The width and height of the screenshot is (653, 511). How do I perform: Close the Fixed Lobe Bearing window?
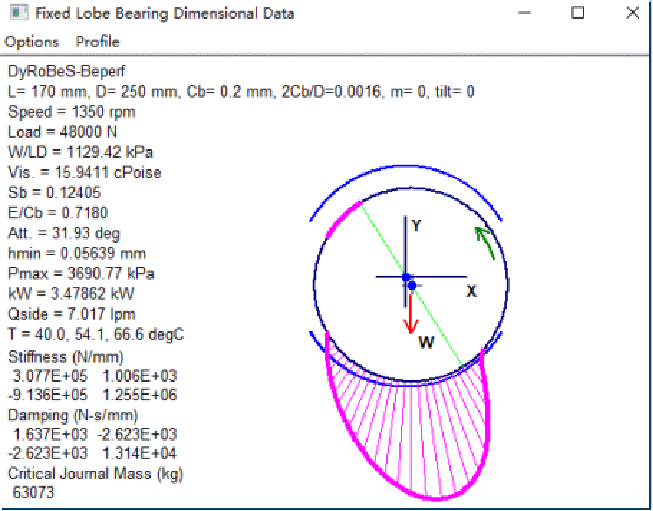[x=630, y=14]
